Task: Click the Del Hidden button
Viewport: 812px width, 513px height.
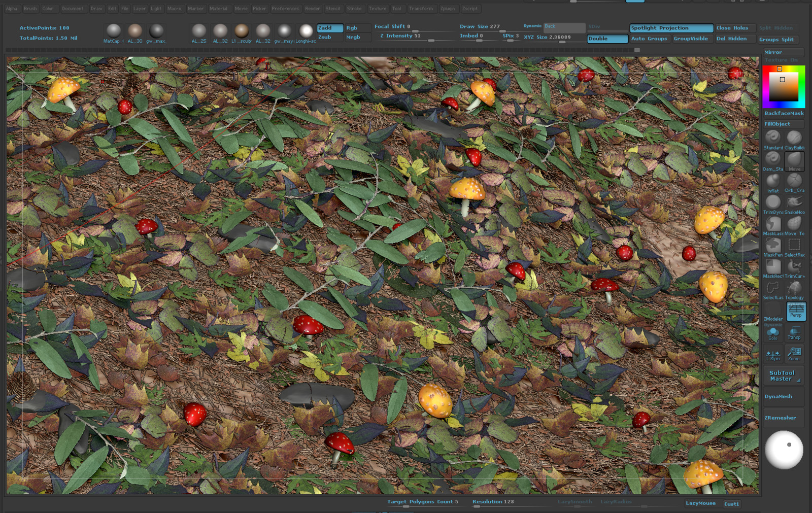Action: [x=735, y=39]
